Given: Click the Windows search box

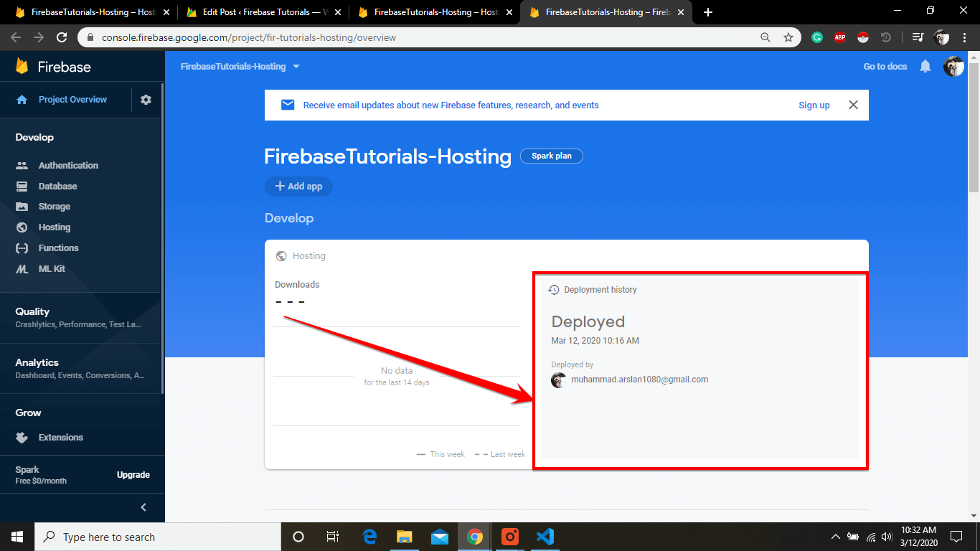Looking at the screenshot, I should [x=158, y=537].
